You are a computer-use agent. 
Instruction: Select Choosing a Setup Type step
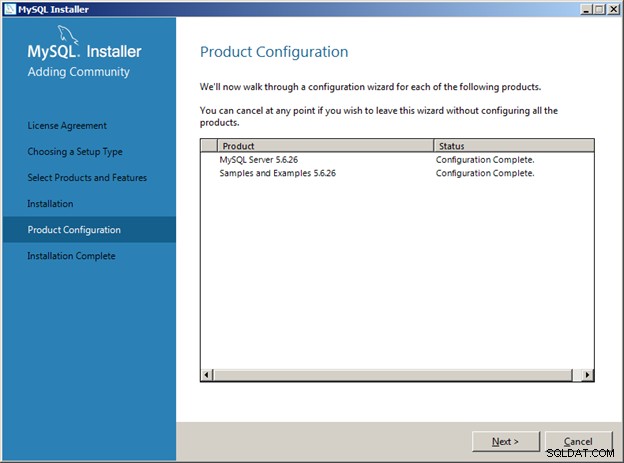(75, 152)
